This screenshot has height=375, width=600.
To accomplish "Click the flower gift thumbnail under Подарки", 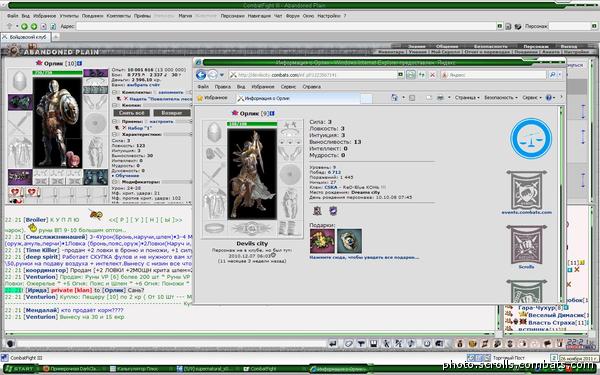I will point(322,241).
